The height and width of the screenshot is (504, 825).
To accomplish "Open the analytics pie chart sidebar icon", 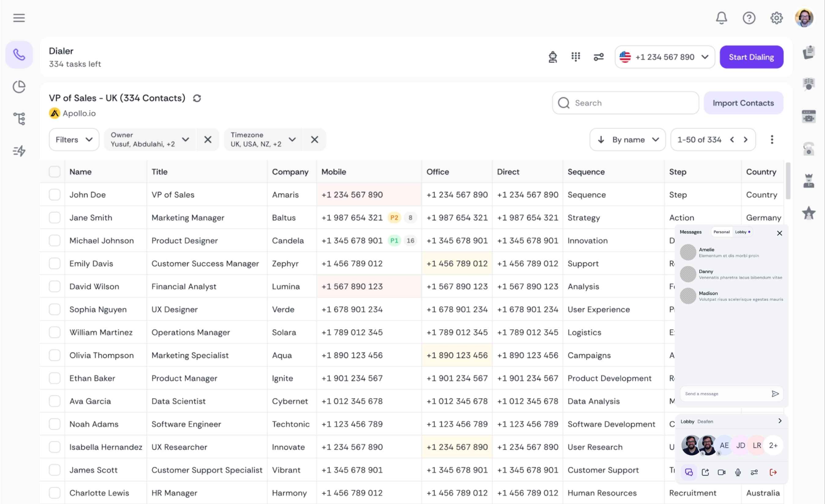I will [19, 87].
